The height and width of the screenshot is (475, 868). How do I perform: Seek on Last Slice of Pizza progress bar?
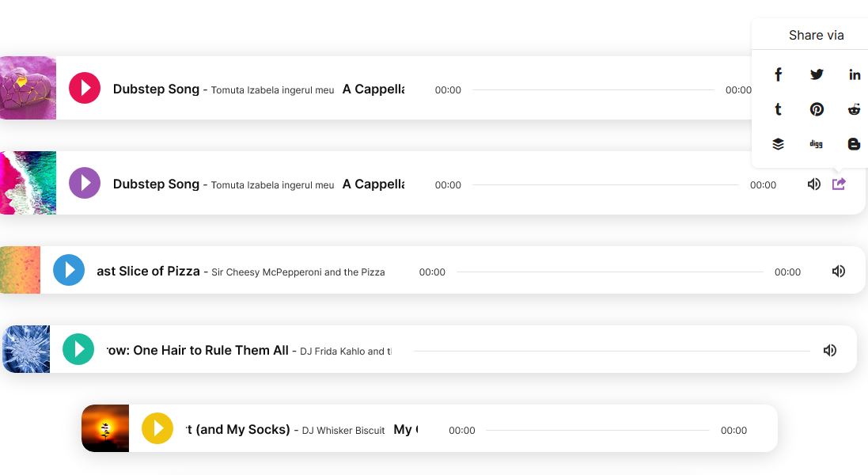click(x=609, y=272)
